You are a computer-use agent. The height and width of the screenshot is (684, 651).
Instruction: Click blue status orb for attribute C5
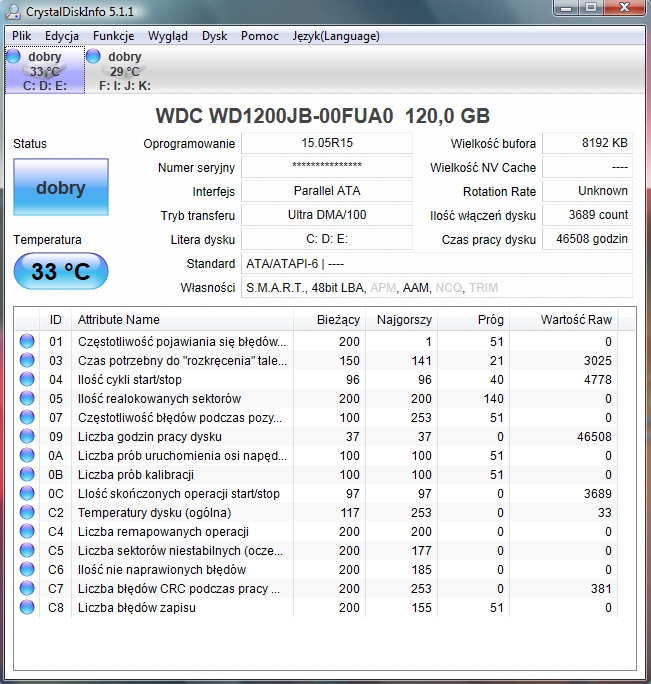27,550
